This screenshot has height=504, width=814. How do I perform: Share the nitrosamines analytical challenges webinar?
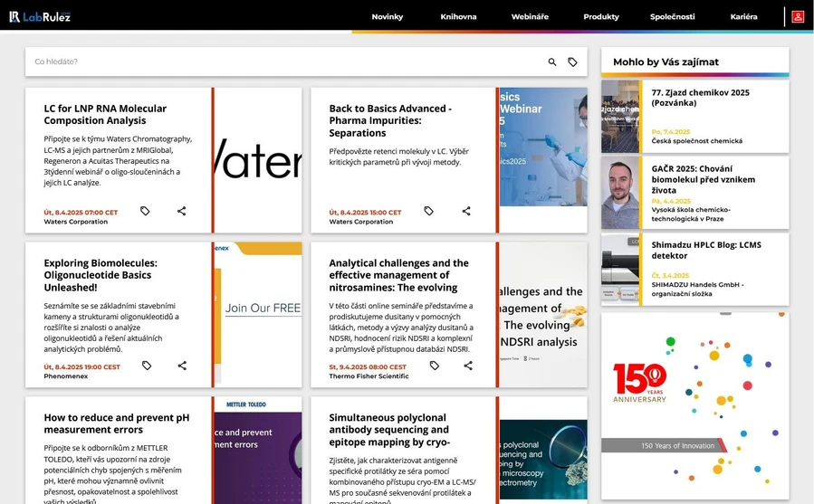coord(468,366)
